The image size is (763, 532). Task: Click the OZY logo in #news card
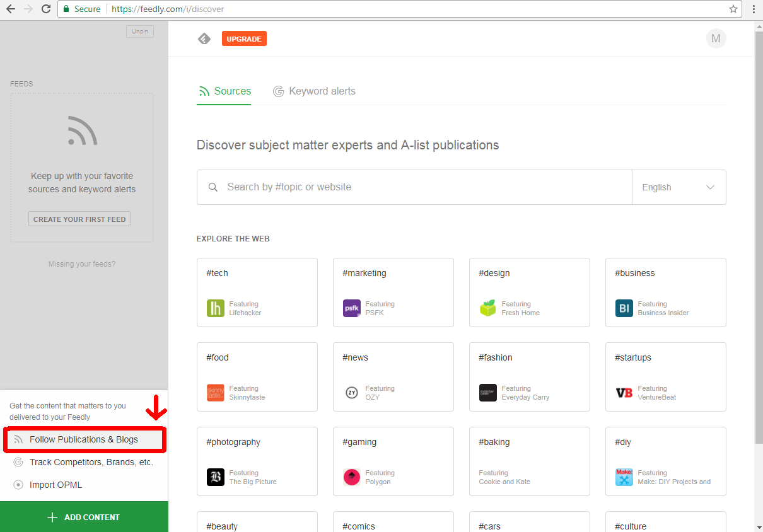click(x=352, y=393)
